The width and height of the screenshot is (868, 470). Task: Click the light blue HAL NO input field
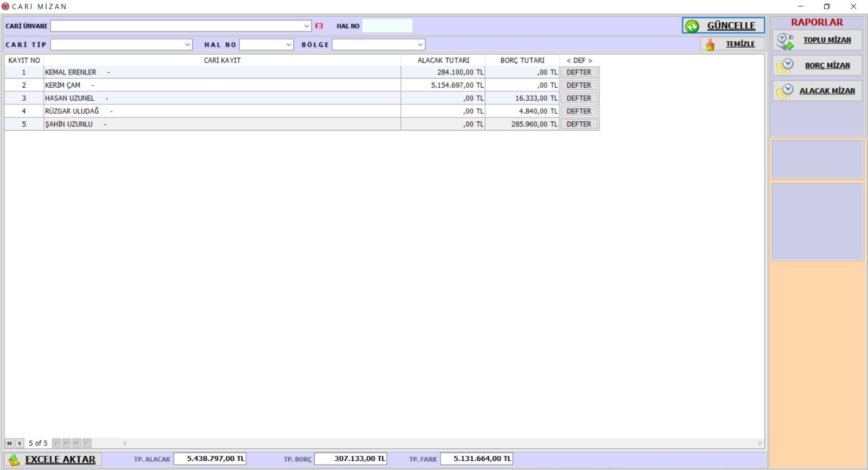(x=387, y=26)
